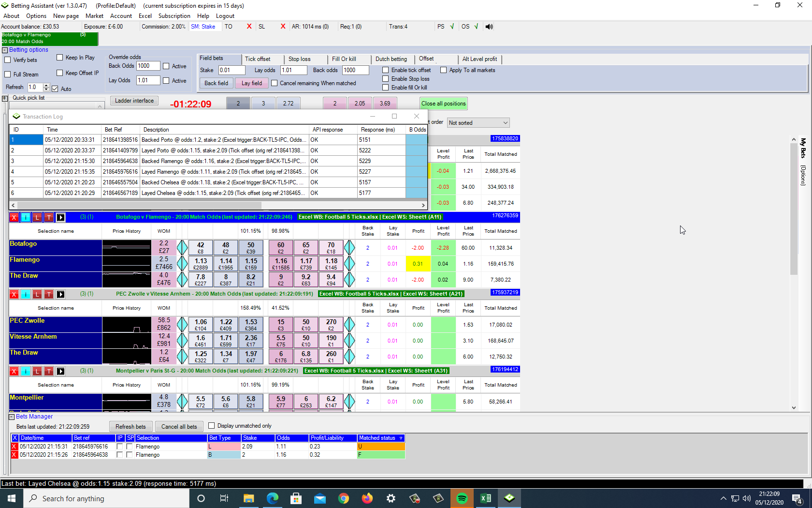The width and height of the screenshot is (812, 508).
Task: Click Close all positions button
Action: point(443,104)
